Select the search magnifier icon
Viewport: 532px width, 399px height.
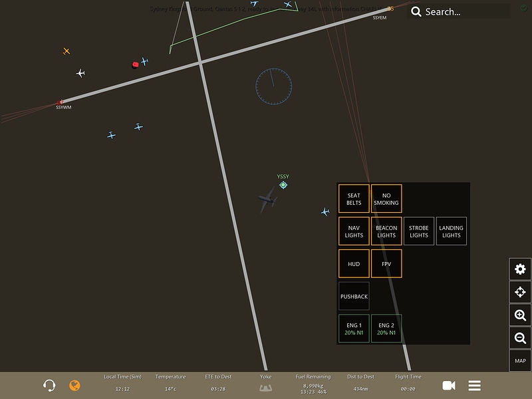click(x=416, y=11)
